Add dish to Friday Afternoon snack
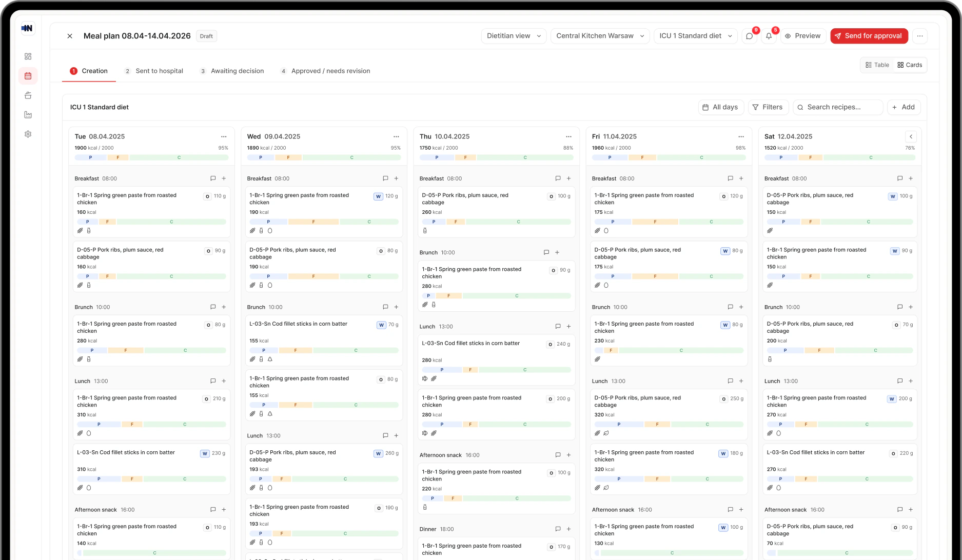This screenshot has width=962, height=560. point(741,509)
